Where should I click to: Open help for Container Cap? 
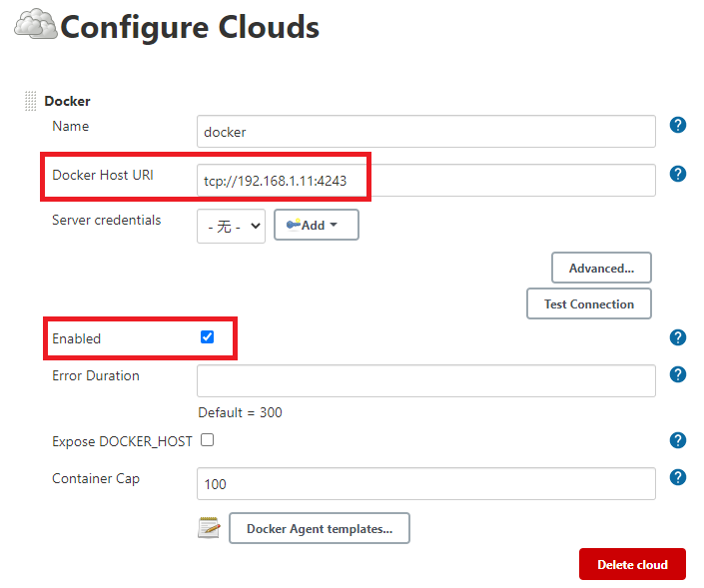tap(677, 477)
